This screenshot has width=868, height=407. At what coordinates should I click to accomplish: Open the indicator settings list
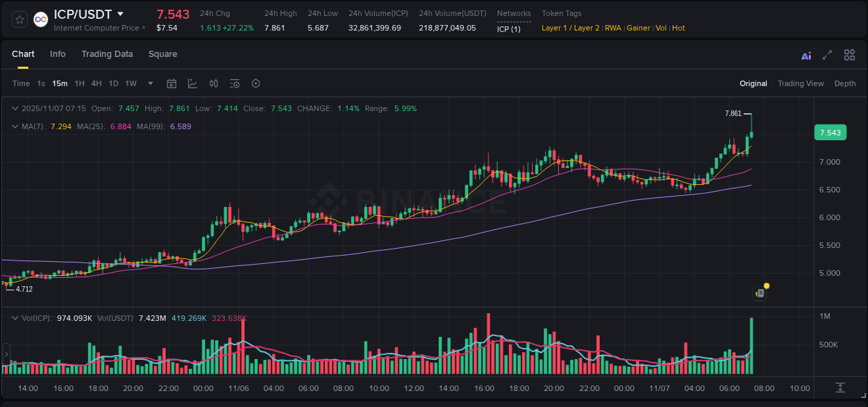(x=234, y=83)
